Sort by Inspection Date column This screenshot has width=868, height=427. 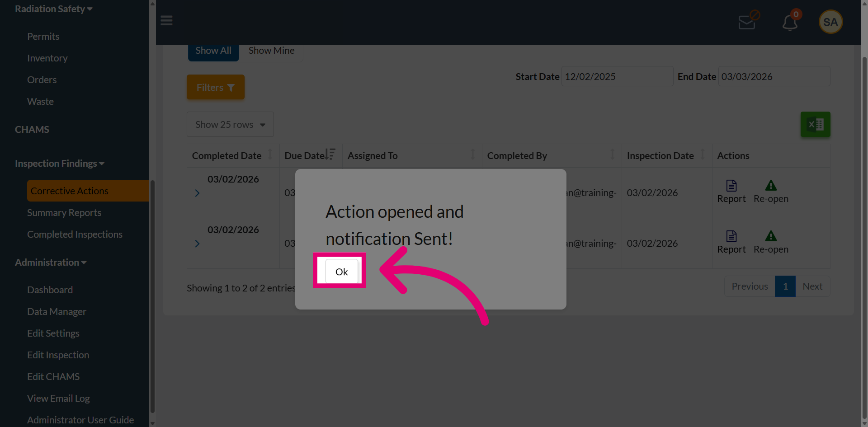click(667, 155)
